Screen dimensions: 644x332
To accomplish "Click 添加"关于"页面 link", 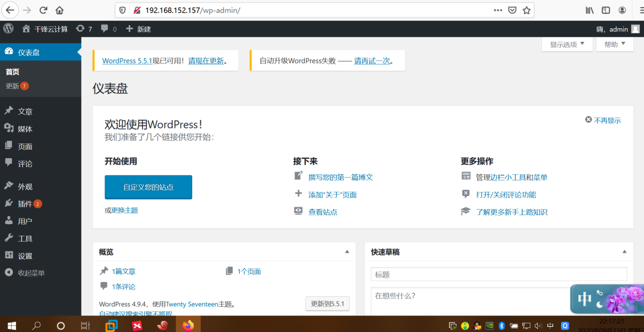I will pyautogui.click(x=333, y=194).
